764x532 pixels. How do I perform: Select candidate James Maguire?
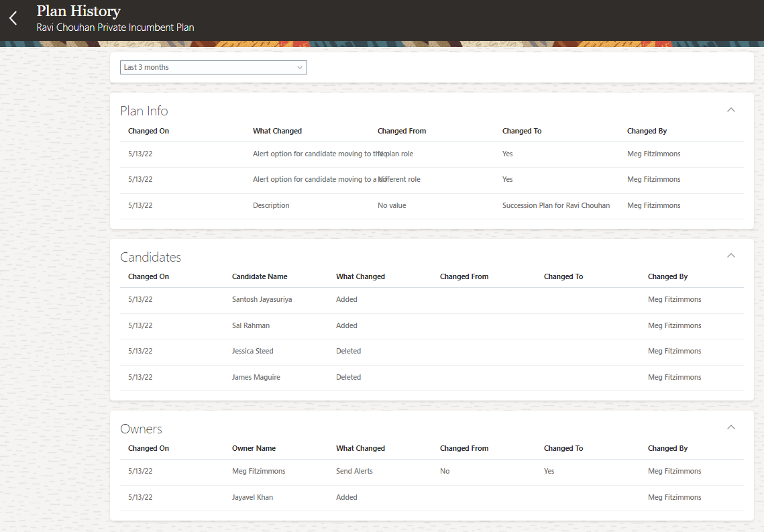(256, 378)
